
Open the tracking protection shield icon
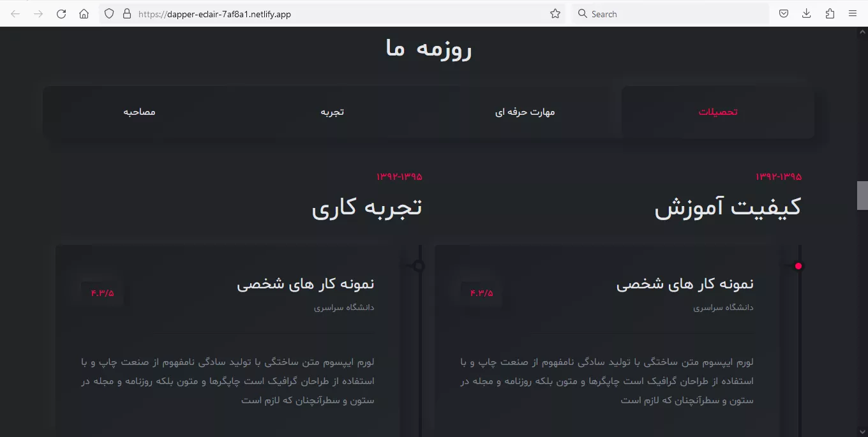pos(109,14)
